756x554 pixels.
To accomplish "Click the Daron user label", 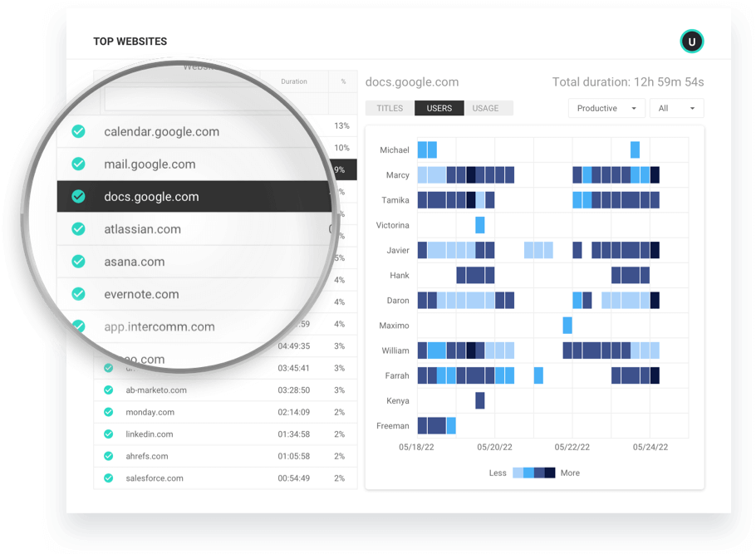I will tap(398, 301).
